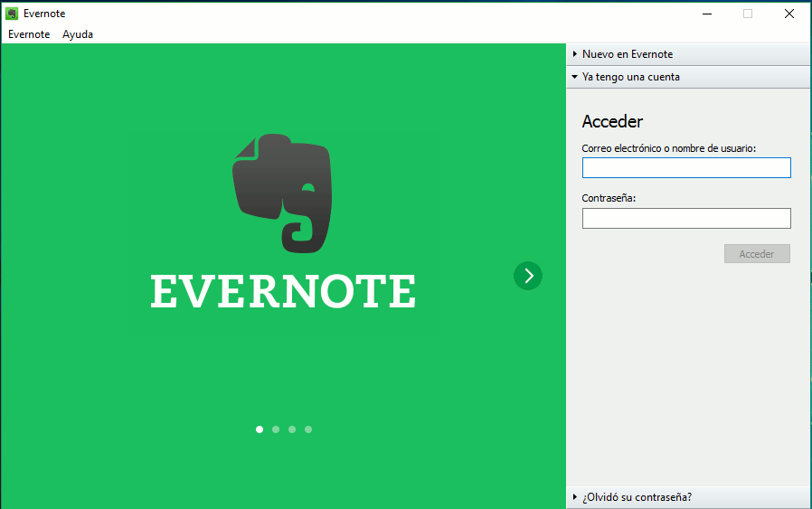Go to the fourth slideshow dot
Image resolution: width=812 pixels, height=509 pixels.
click(308, 429)
